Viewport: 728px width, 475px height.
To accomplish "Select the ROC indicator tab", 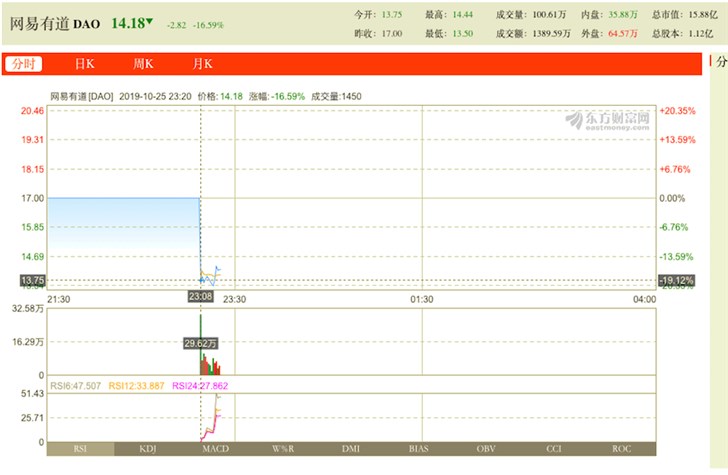I will pyautogui.click(x=621, y=449).
